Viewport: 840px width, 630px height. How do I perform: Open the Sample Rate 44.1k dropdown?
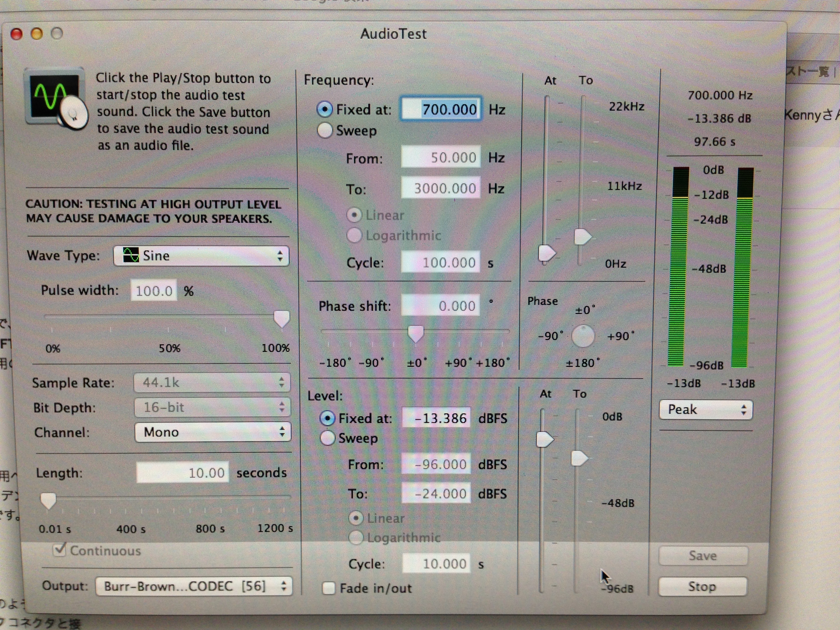click(212, 382)
